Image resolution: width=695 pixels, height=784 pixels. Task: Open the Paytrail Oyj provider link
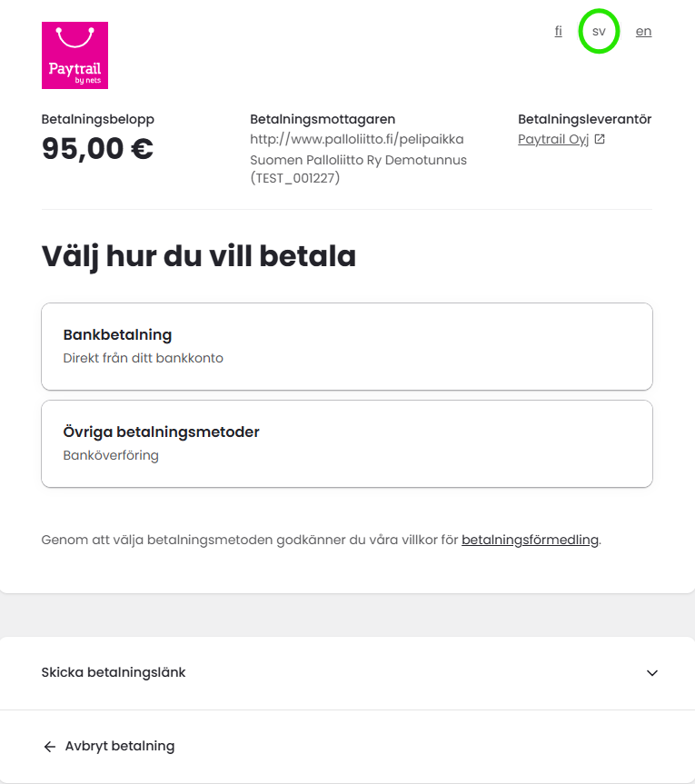pyautogui.click(x=553, y=139)
